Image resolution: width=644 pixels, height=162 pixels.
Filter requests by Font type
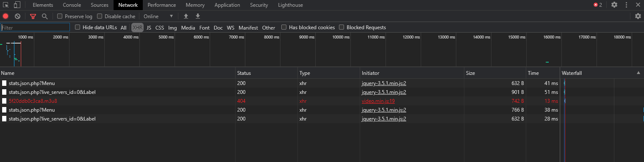click(x=205, y=27)
